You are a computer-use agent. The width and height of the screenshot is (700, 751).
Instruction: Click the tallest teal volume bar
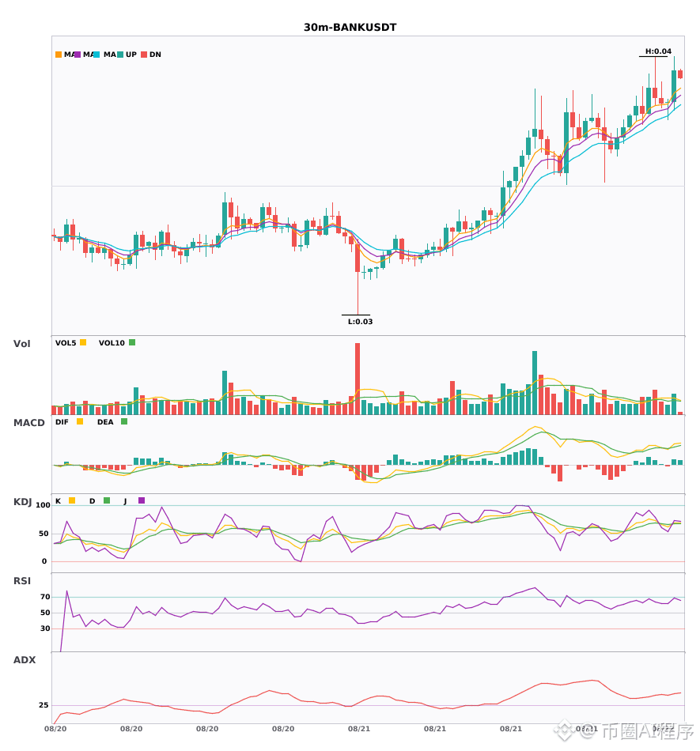[535, 383]
